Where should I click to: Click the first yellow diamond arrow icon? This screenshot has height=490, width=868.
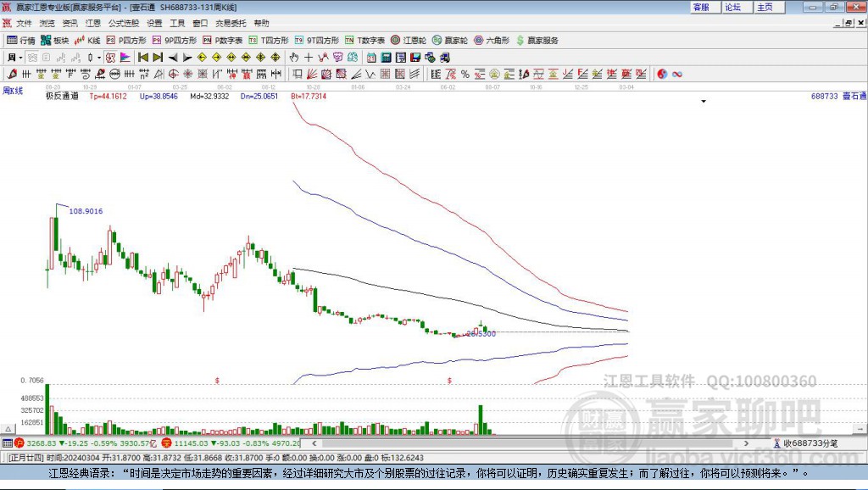coord(202,57)
